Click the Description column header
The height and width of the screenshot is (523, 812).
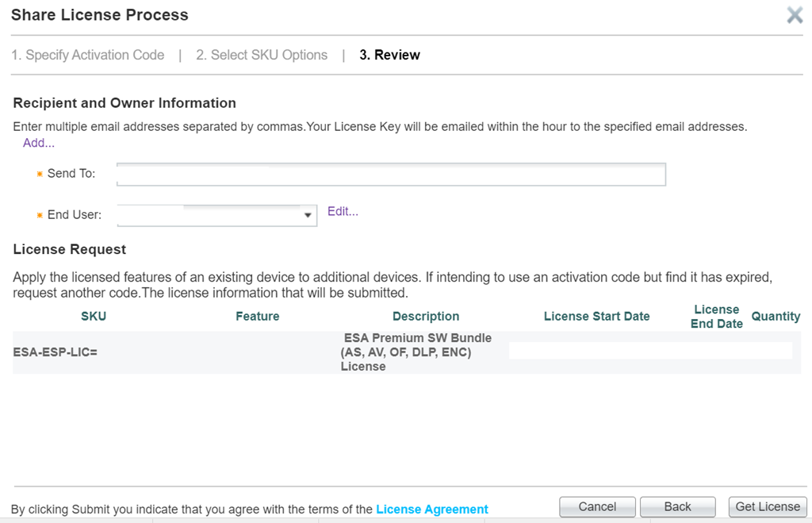[426, 316]
